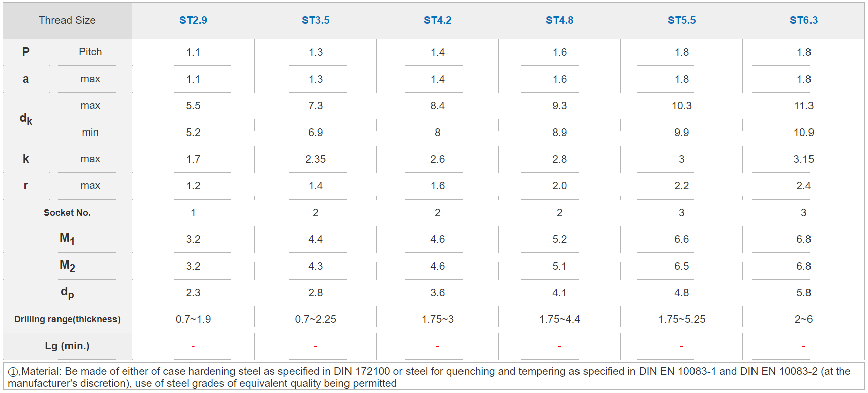Click the ST5.5 header link
The image size is (868, 393).
point(682,20)
